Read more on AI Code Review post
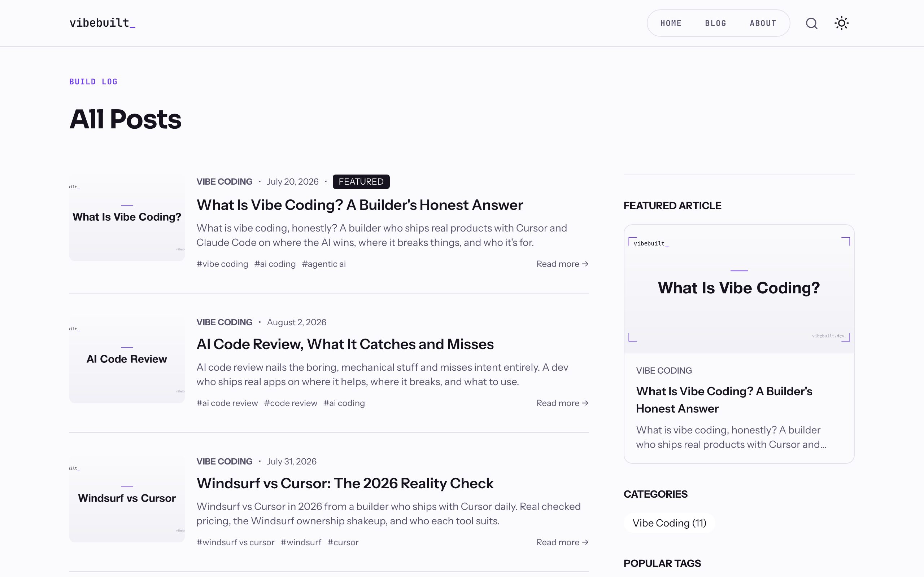Image resolution: width=924 pixels, height=577 pixels. tap(562, 403)
